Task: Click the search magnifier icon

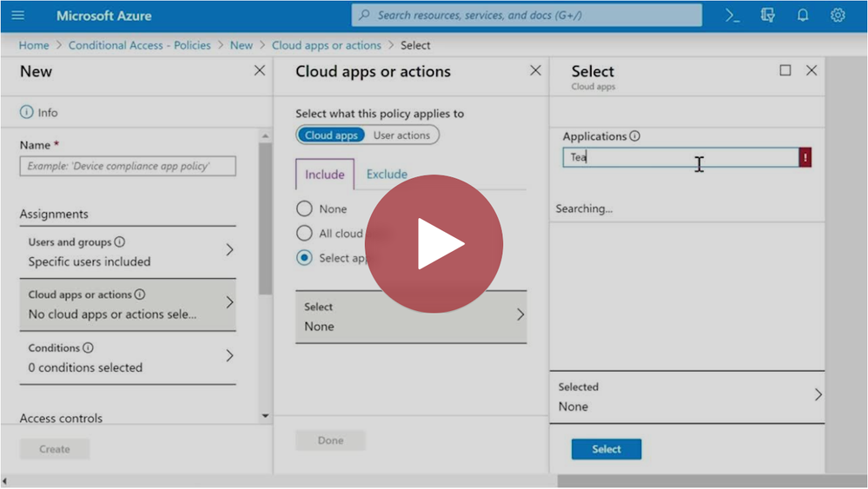Action: pyautogui.click(x=364, y=15)
